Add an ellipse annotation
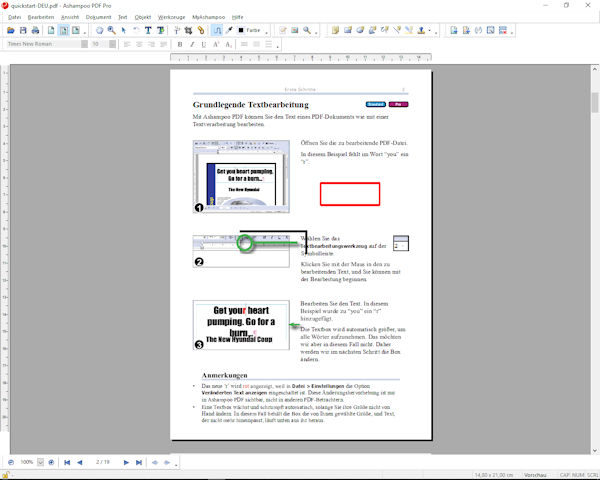The height and width of the screenshot is (480, 600). tap(360, 30)
